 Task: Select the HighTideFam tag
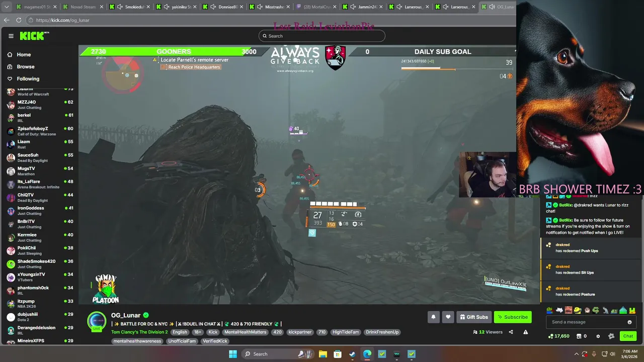pyautogui.click(x=346, y=332)
